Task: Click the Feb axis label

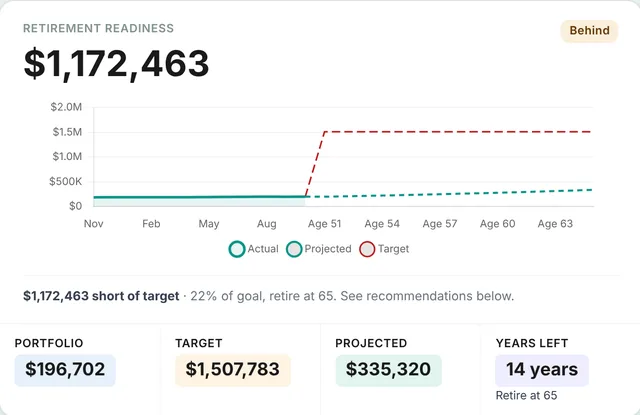Action: point(151,224)
